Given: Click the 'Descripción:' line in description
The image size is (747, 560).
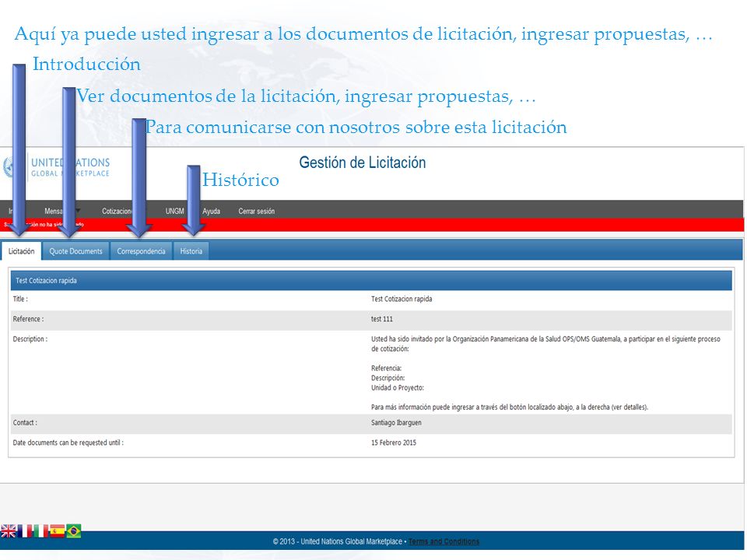Looking at the screenshot, I should tap(388, 378).
